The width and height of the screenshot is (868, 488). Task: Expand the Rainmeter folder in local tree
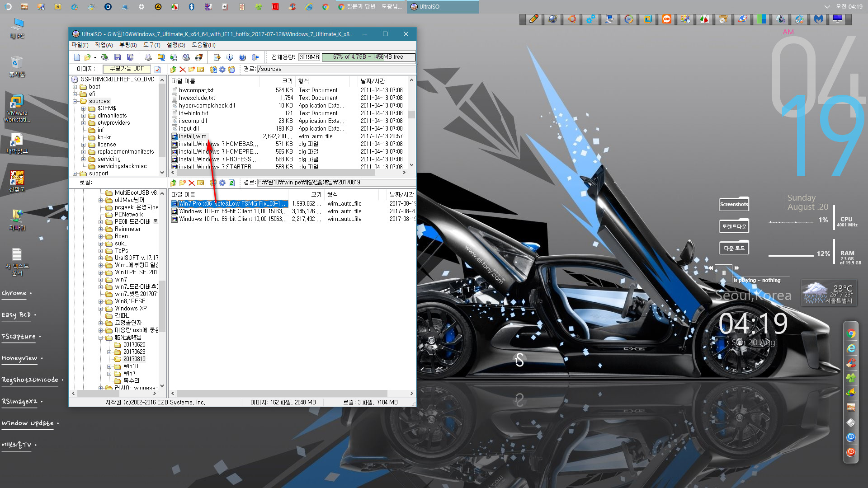tap(101, 229)
